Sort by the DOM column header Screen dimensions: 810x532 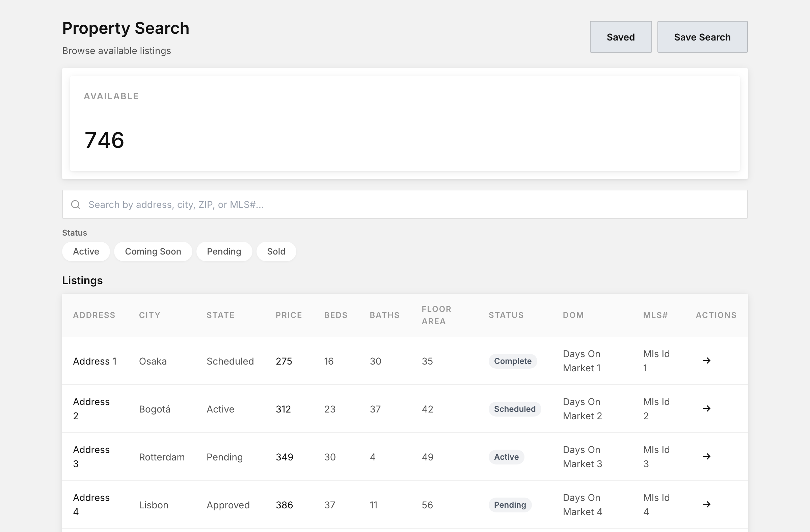coord(573,315)
